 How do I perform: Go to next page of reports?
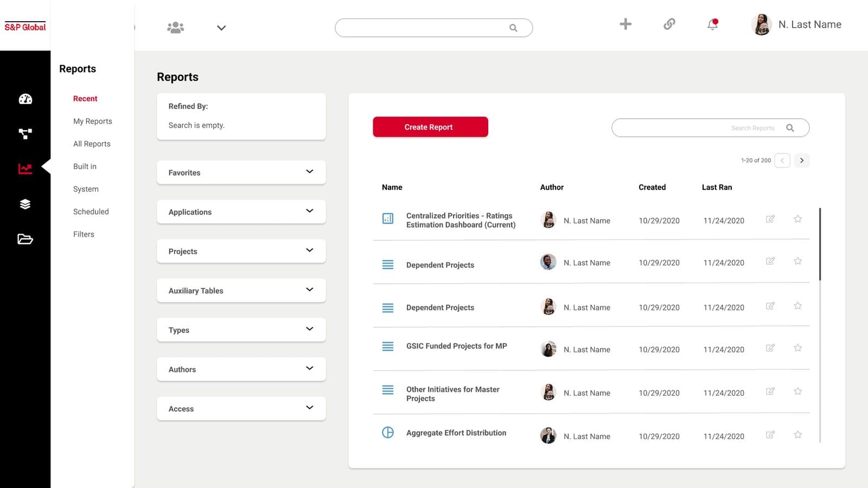pos(802,160)
